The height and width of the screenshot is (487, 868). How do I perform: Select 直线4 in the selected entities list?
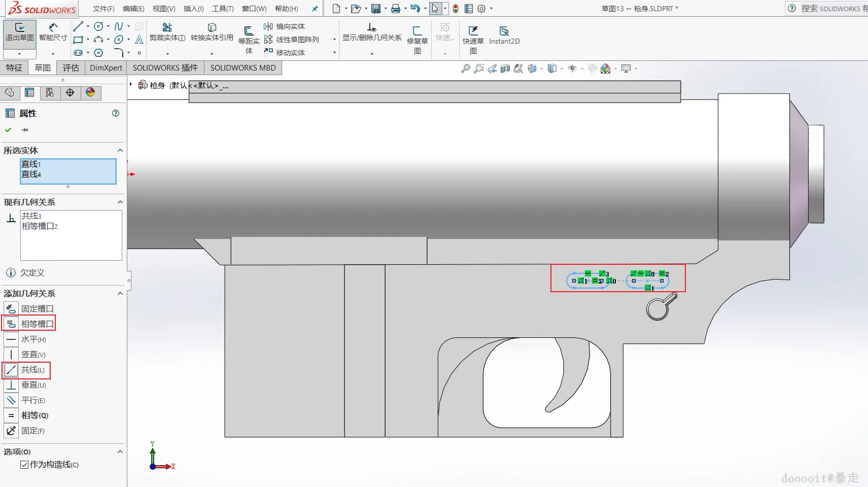point(31,175)
